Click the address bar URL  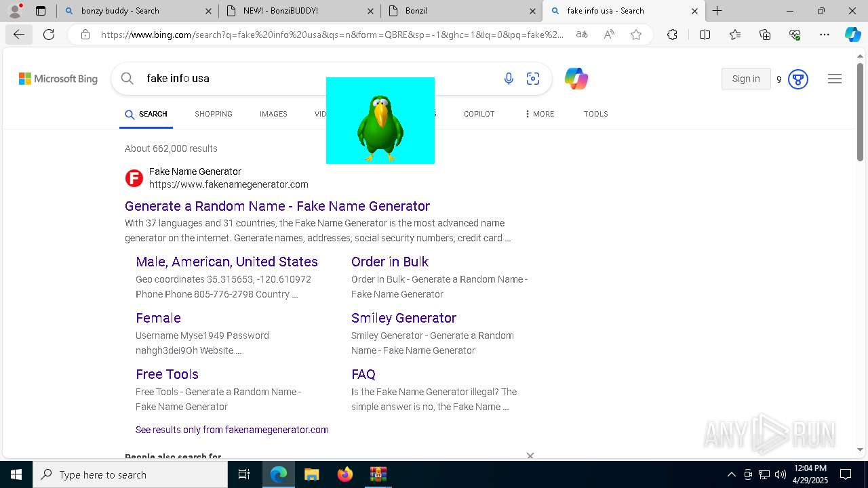332,35
